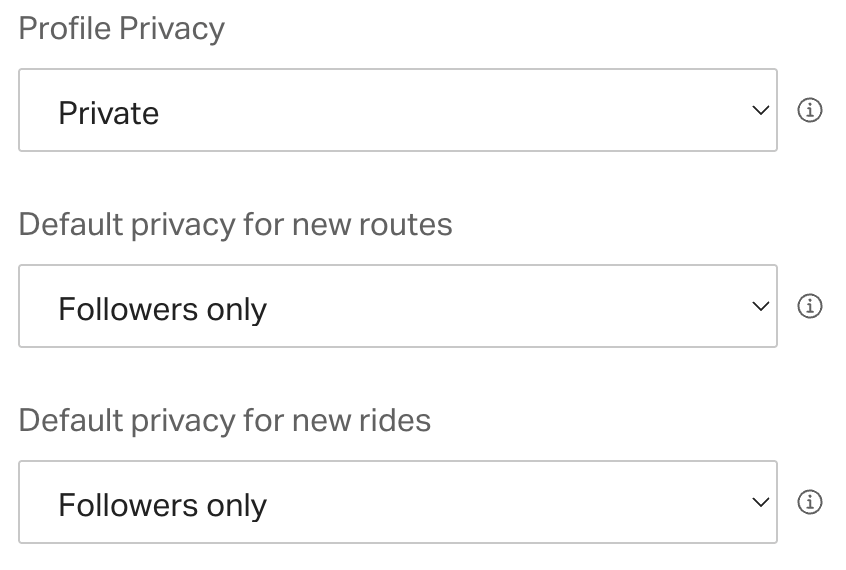Click chevron arrow in new rides dropdown
This screenshot has width=846, height=570.
760,503
